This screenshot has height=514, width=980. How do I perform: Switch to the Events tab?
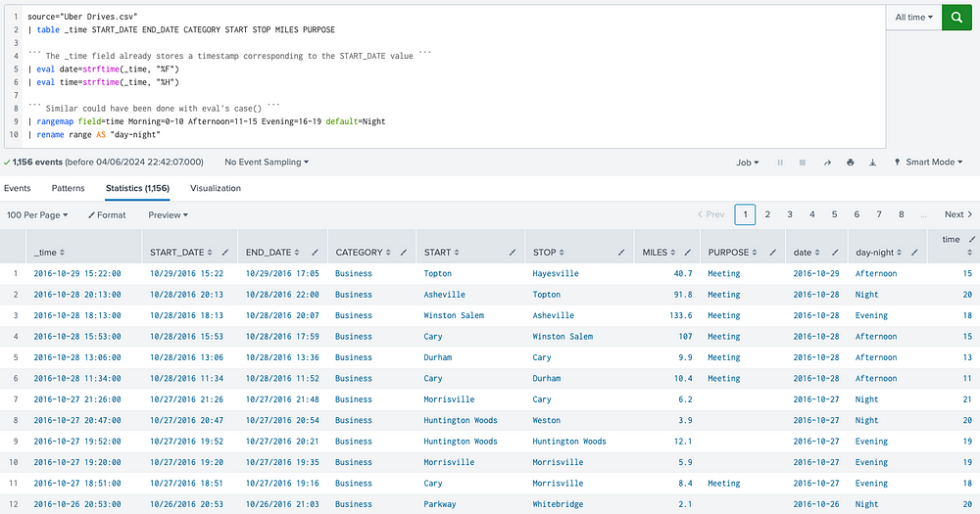tap(17, 188)
